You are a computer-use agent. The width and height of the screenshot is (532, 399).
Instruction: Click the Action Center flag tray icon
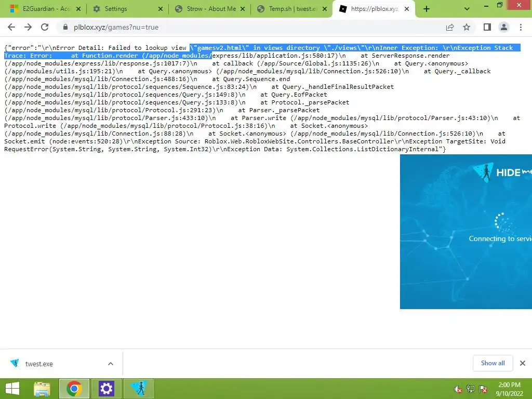tap(483, 390)
